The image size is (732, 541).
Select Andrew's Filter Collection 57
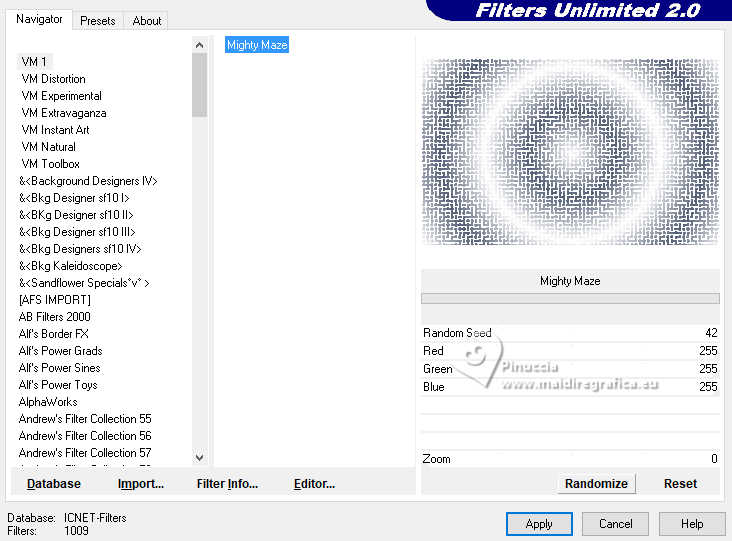point(85,453)
